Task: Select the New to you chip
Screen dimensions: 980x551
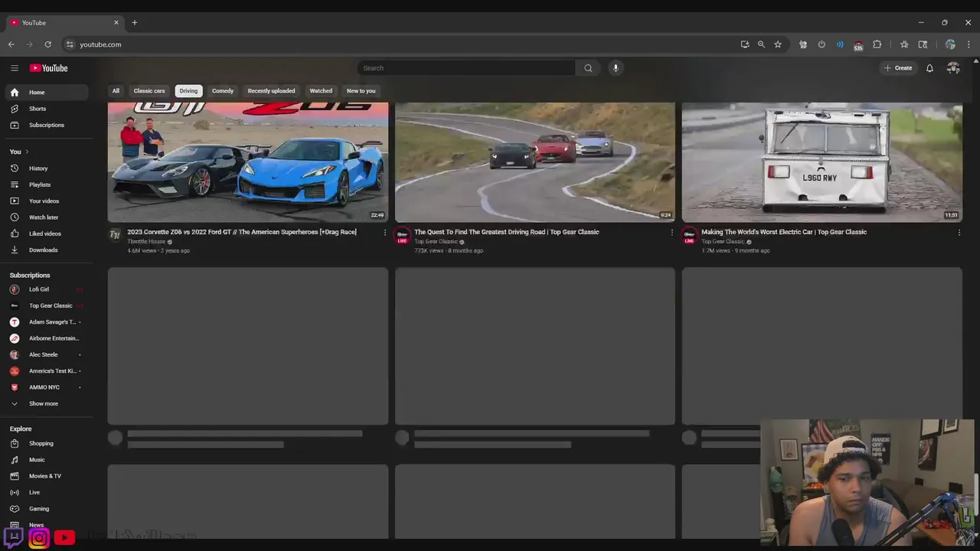Action: [361, 91]
